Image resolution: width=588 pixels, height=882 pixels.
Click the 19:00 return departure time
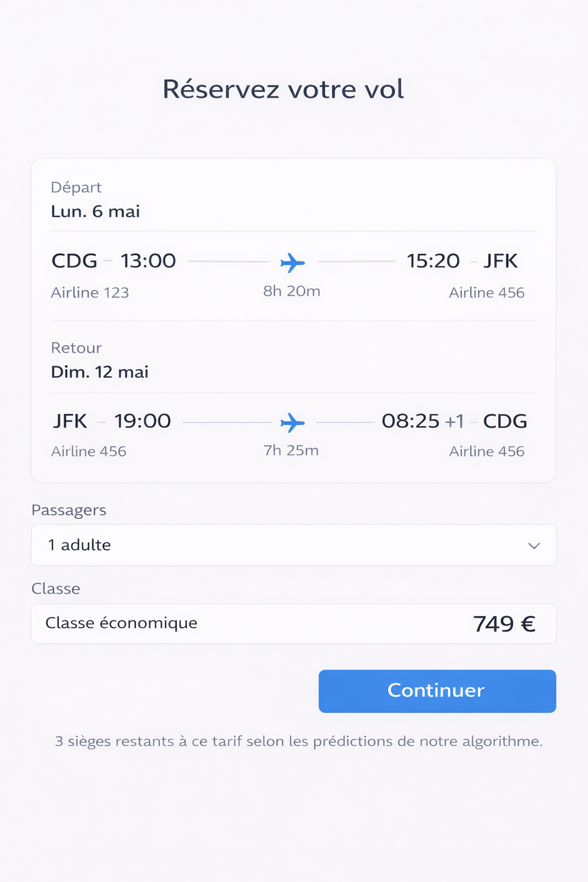click(142, 421)
